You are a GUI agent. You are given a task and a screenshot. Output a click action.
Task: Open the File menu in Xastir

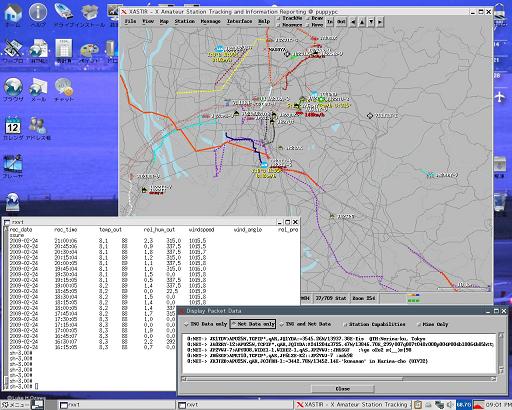[x=130, y=21]
